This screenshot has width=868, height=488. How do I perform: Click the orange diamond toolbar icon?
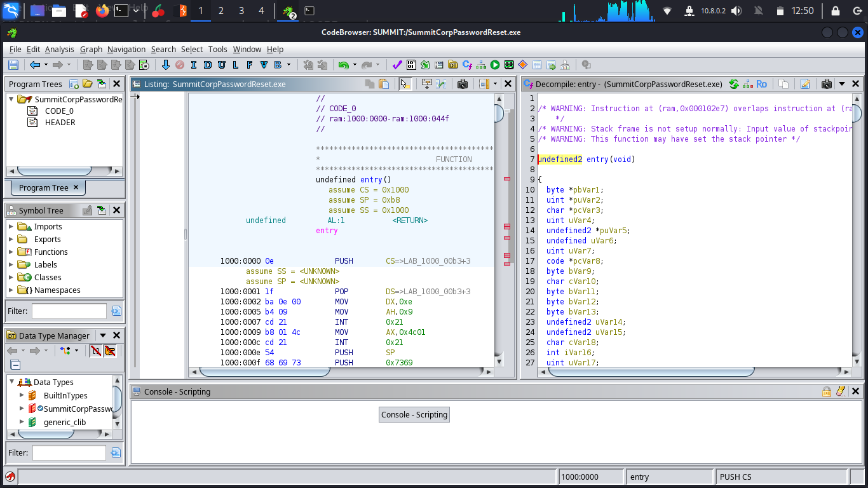(x=523, y=65)
